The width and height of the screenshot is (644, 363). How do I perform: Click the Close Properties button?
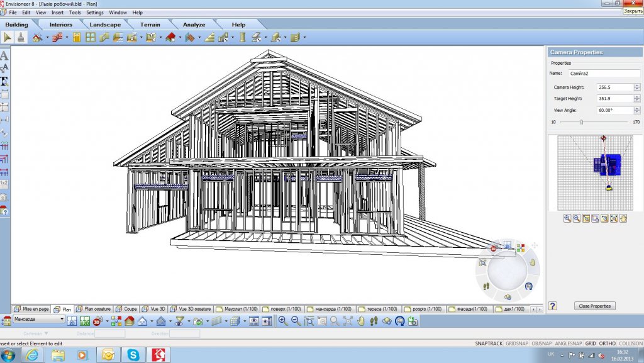tap(594, 306)
